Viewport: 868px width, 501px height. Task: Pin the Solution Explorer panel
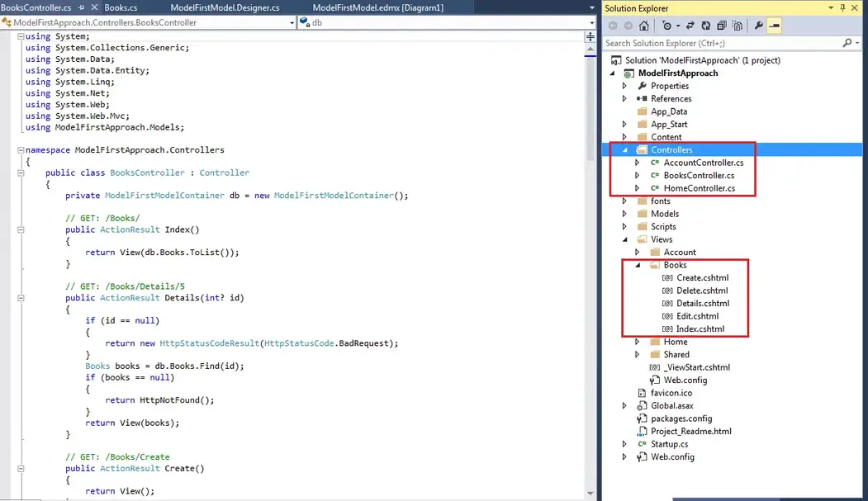tap(842, 7)
